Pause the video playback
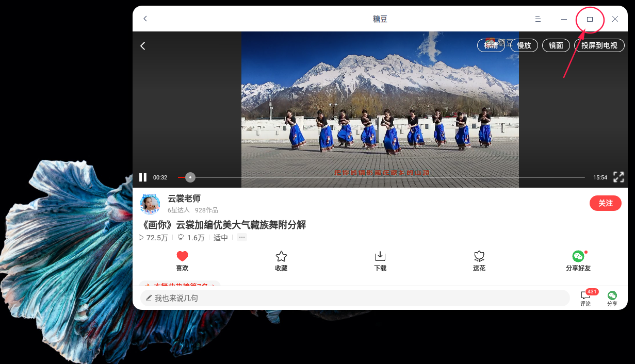Viewport: 635px width, 364px height. pos(143,177)
